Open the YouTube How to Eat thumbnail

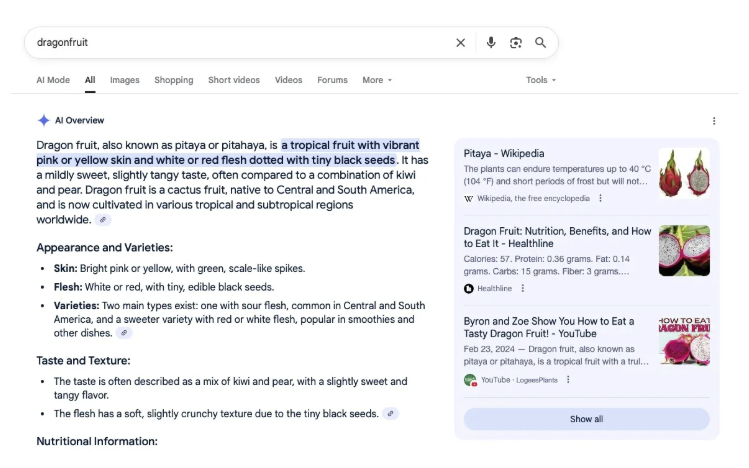(x=684, y=340)
